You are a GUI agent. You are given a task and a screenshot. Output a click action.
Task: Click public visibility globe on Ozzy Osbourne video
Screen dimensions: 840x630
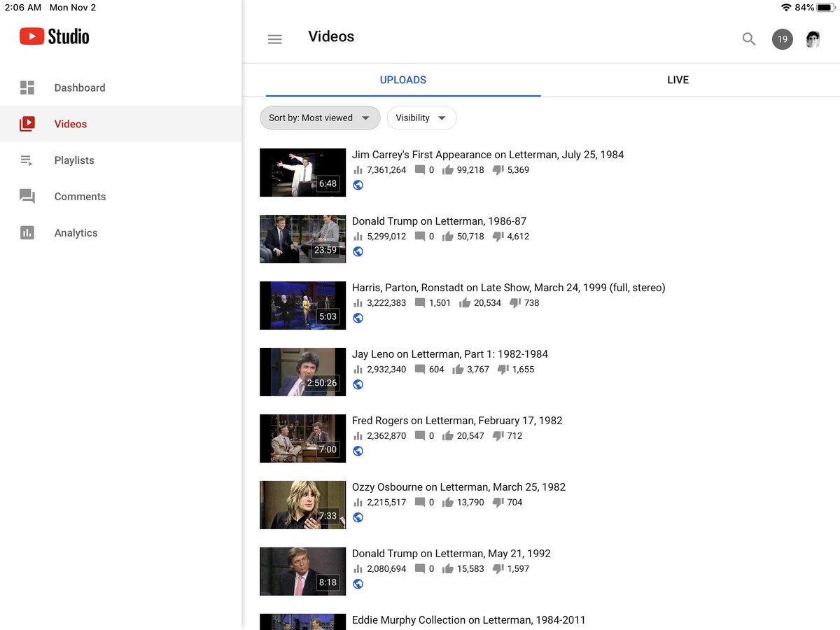pos(358,518)
